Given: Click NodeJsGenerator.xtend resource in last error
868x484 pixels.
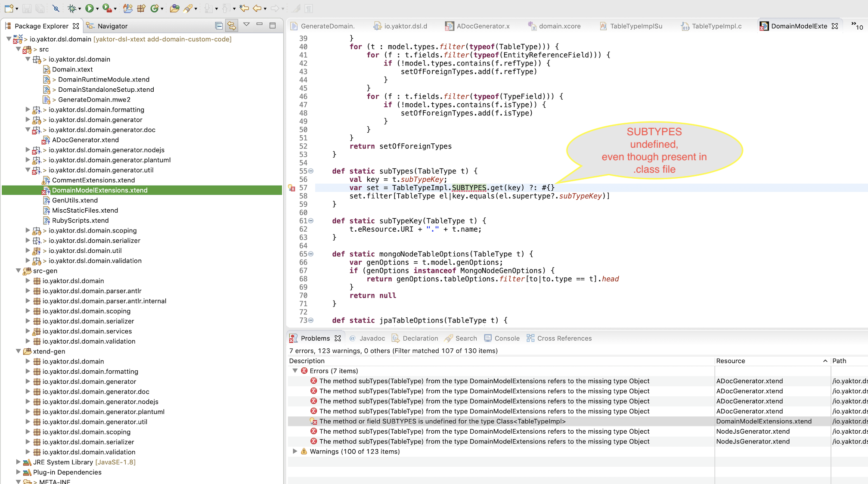Looking at the screenshot, I should click(753, 441).
